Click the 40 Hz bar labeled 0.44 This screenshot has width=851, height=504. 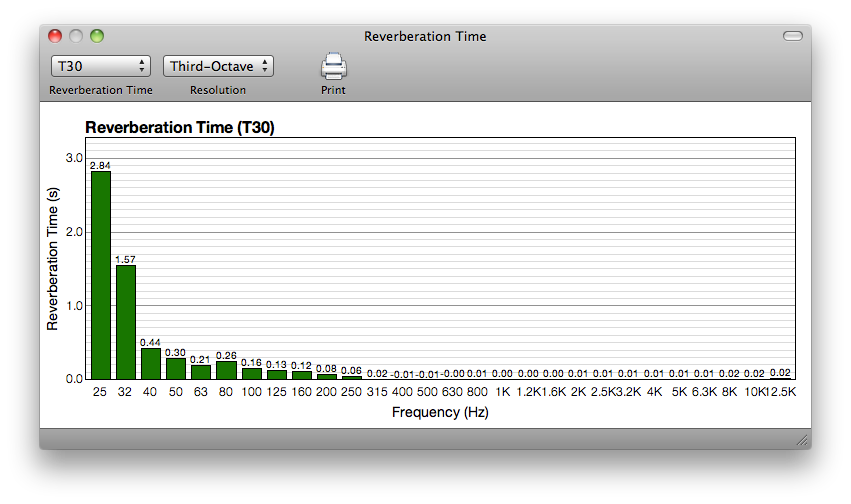click(151, 363)
